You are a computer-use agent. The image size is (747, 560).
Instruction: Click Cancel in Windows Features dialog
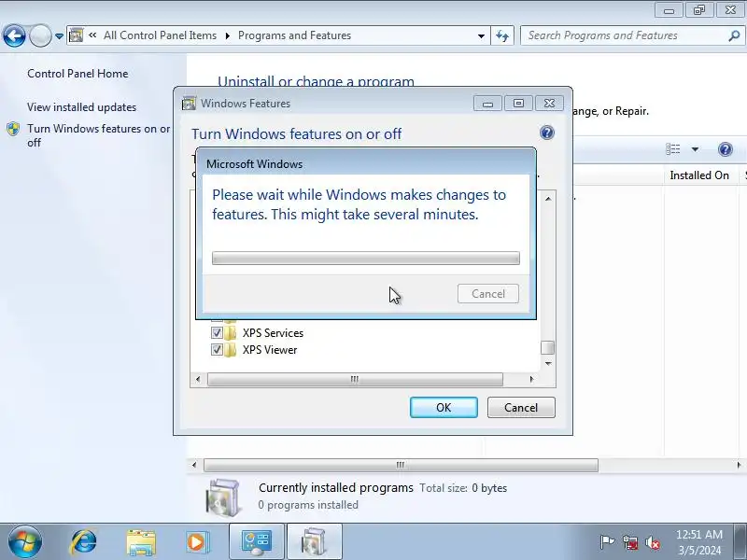click(521, 408)
